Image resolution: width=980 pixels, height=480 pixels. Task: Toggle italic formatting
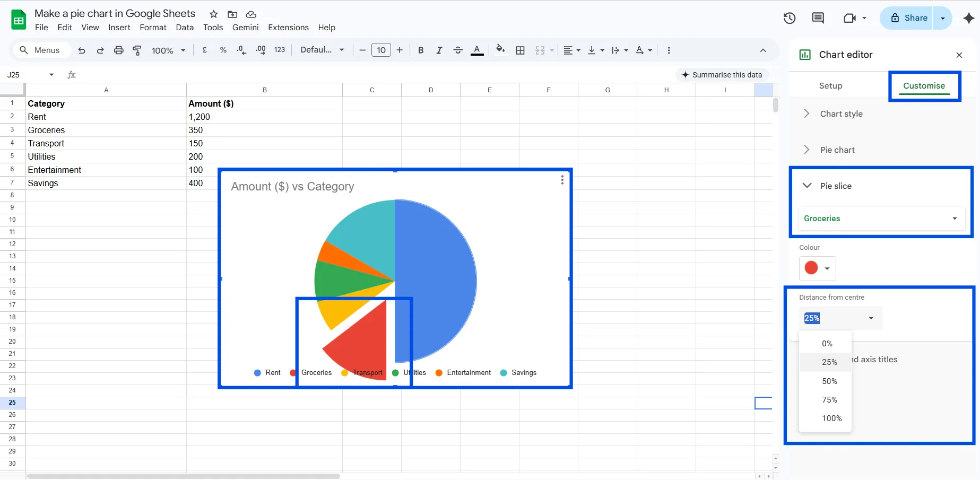pos(439,50)
